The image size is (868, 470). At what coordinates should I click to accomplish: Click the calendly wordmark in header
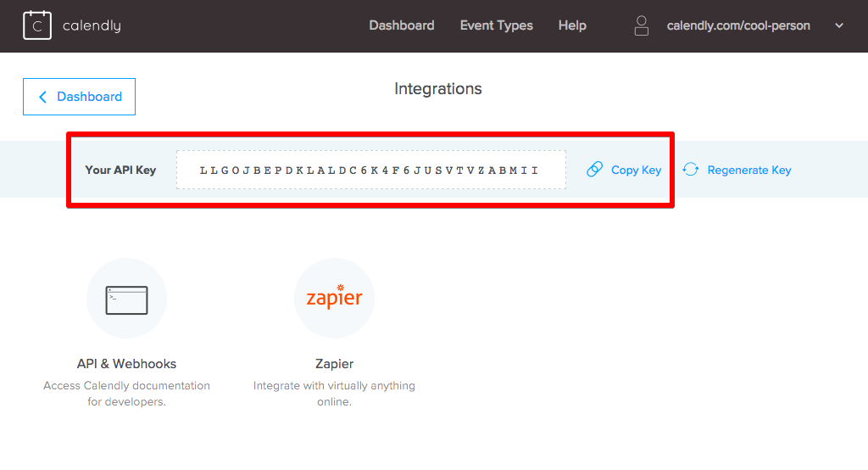(x=92, y=25)
